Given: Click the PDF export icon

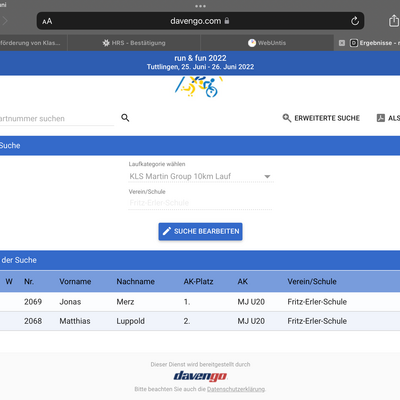Looking at the screenshot, I should coord(381,118).
